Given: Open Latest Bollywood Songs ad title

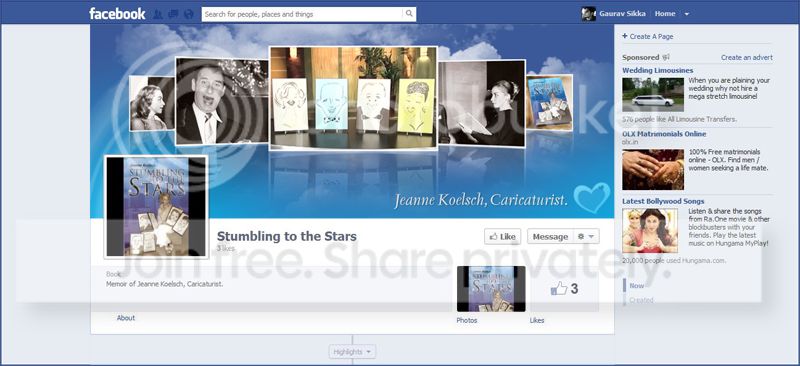Looking at the screenshot, I should (x=663, y=201).
